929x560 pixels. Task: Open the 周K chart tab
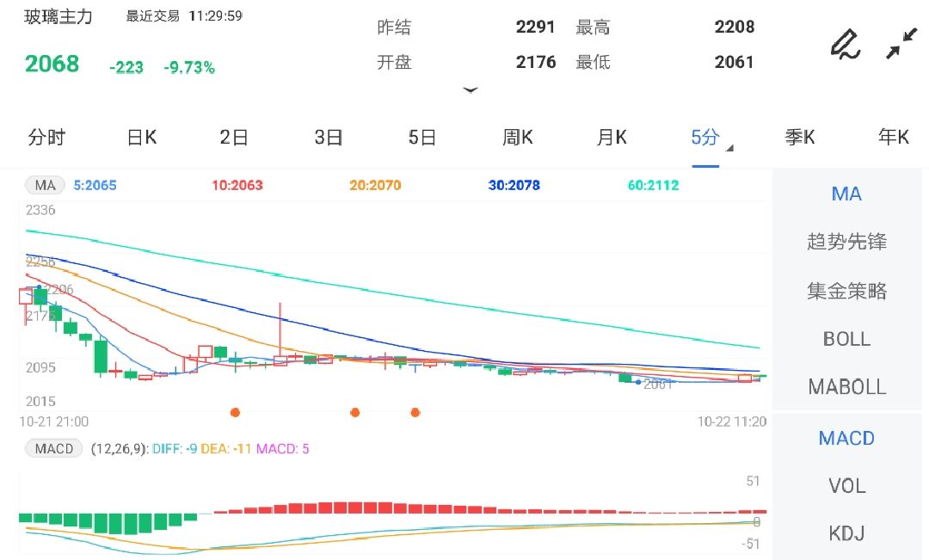tap(517, 138)
